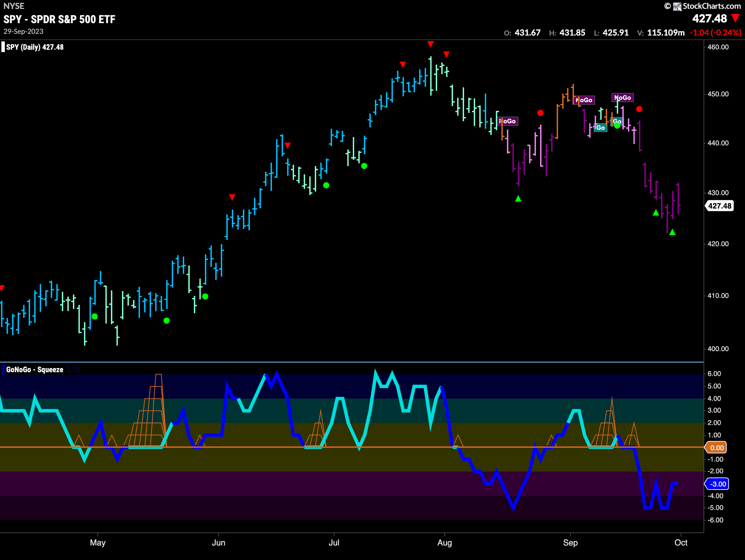Click the orange 0.00 oscillator axis flag
The image size is (745, 560).
(x=716, y=448)
